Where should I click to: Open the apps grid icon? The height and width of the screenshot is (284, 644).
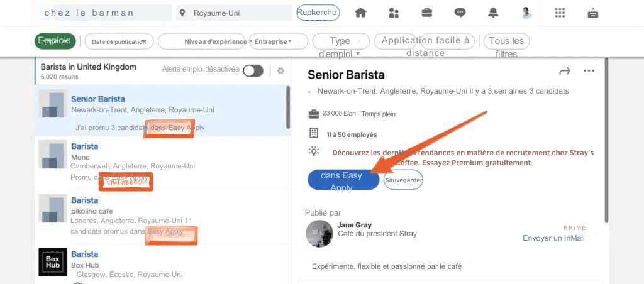[x=560, y=13]
